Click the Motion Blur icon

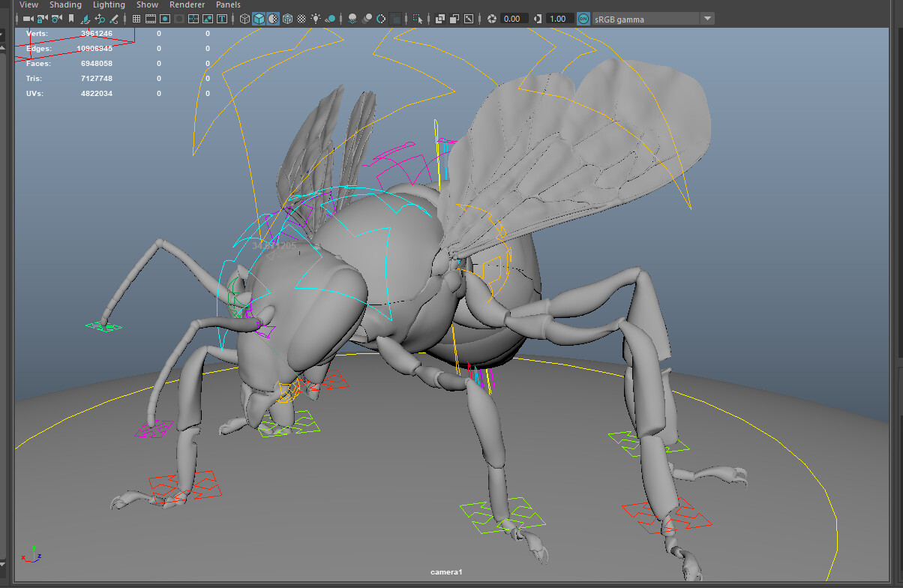[x=367, y=19]
